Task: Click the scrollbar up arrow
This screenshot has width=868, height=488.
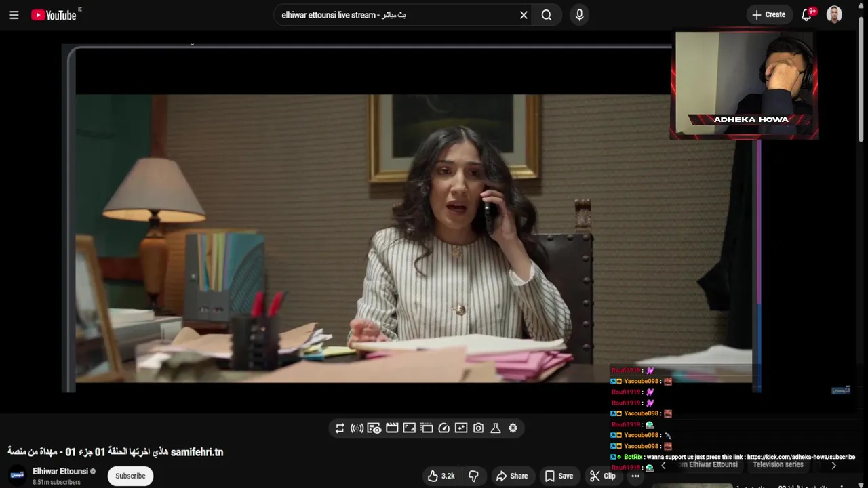Action: coord(862,5)
